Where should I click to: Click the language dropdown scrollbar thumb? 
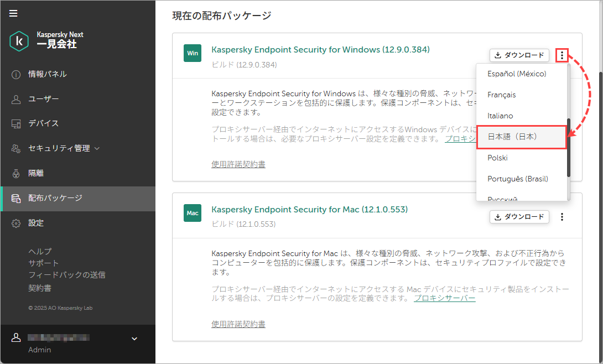[x=568, y=148]
